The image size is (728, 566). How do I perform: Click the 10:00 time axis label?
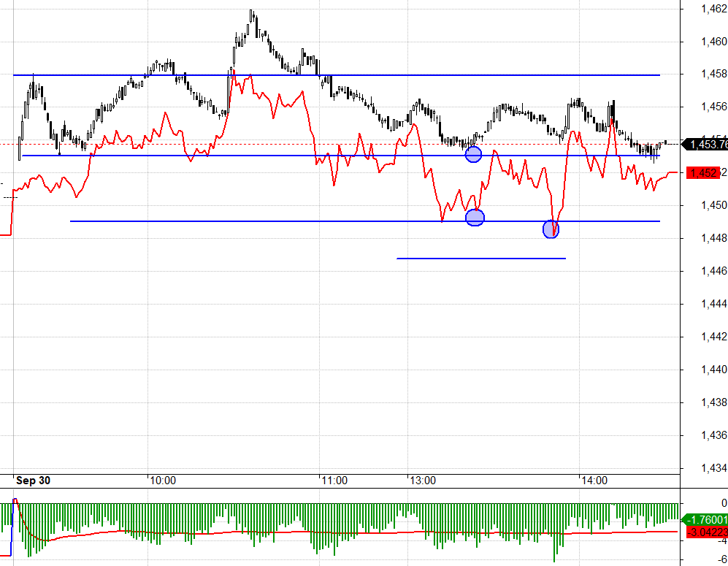pyautogui.click(x=163, y=480)
